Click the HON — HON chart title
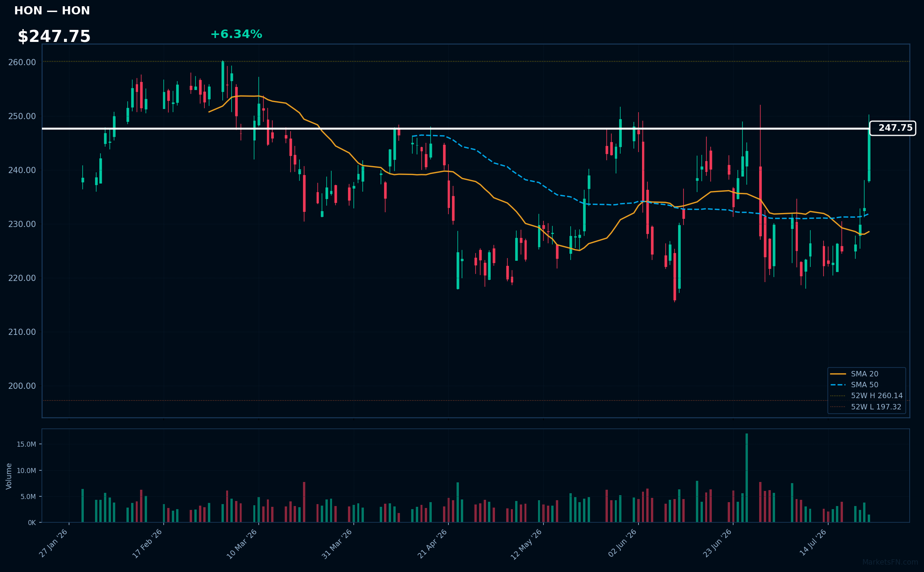Screen dimensions: 924x572 pyautogui.click(x=52, y=10)
